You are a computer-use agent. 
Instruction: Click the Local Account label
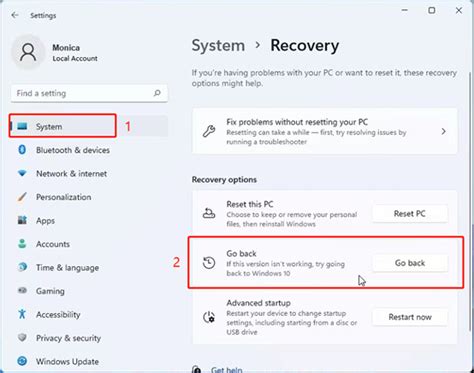coord(75,59)
